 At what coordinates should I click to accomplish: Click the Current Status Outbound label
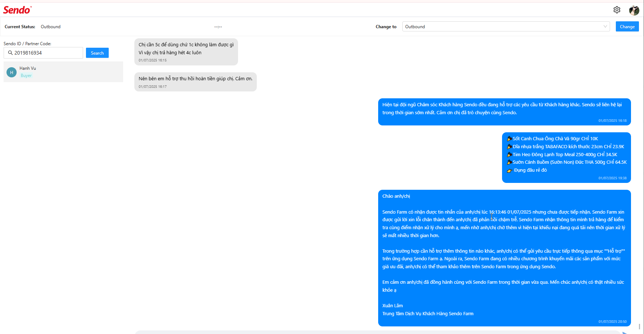coord(51,27)
